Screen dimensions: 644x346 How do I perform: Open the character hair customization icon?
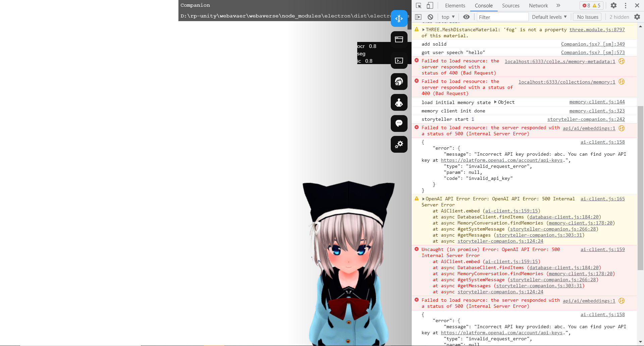tap(399, 82)
